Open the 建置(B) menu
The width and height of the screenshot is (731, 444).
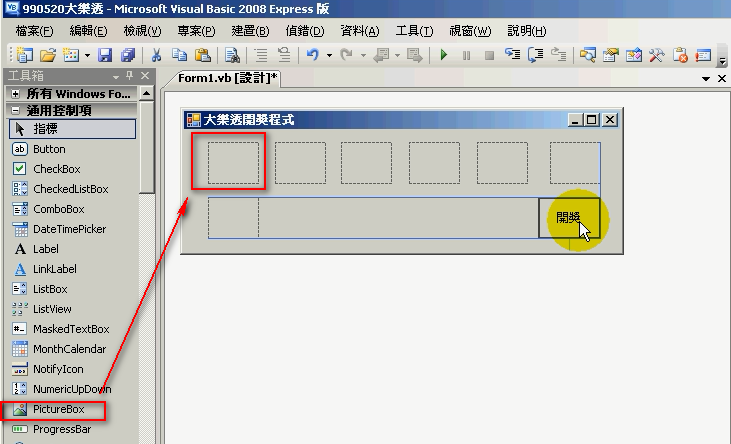[250, 31]
